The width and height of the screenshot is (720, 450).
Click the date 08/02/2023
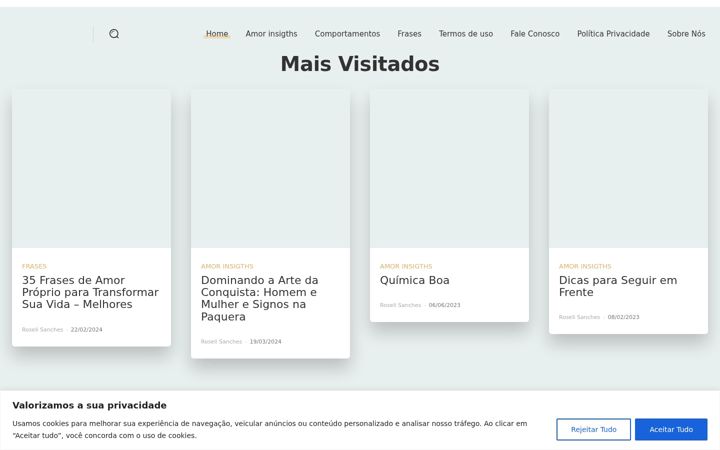coord(624,317)
